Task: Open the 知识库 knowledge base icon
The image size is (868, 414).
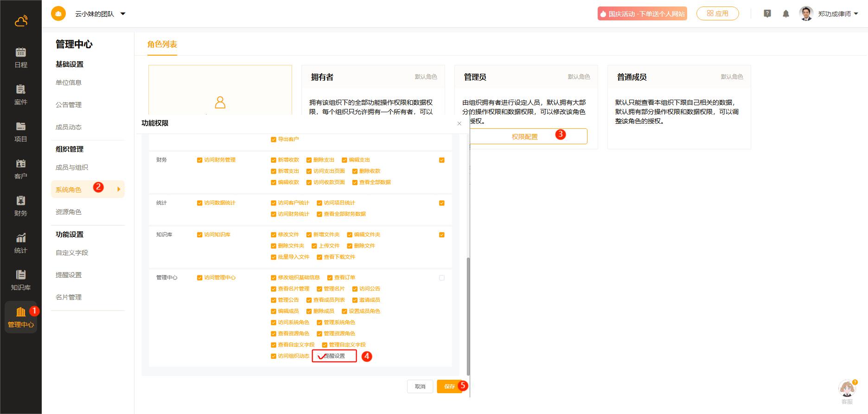Action: pos(21,275)
